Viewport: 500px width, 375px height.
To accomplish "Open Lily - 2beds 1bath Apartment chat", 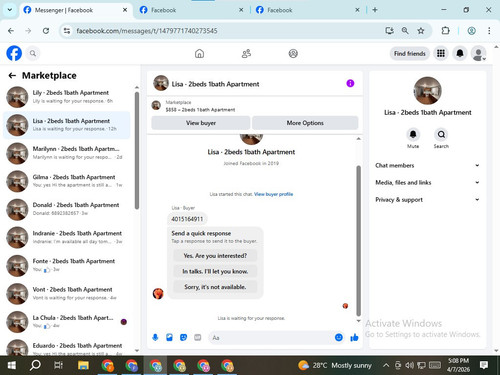I will pyautogui.click(x=67, y=97).
